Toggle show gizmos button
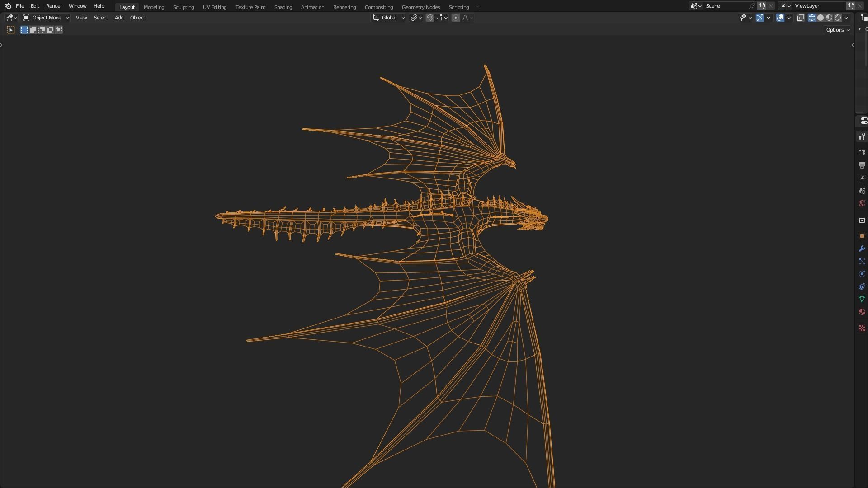This screenshot has width=868, height=488. click(x=760, y=18)
